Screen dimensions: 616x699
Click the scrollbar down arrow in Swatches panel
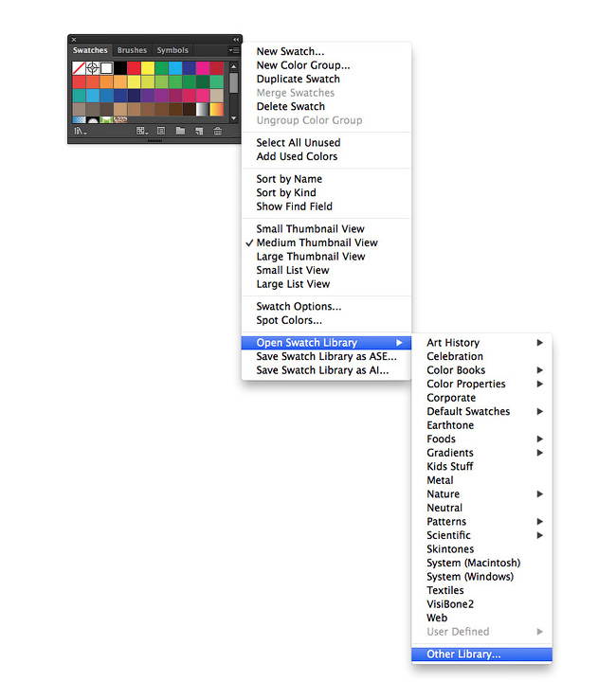point(233,118)
